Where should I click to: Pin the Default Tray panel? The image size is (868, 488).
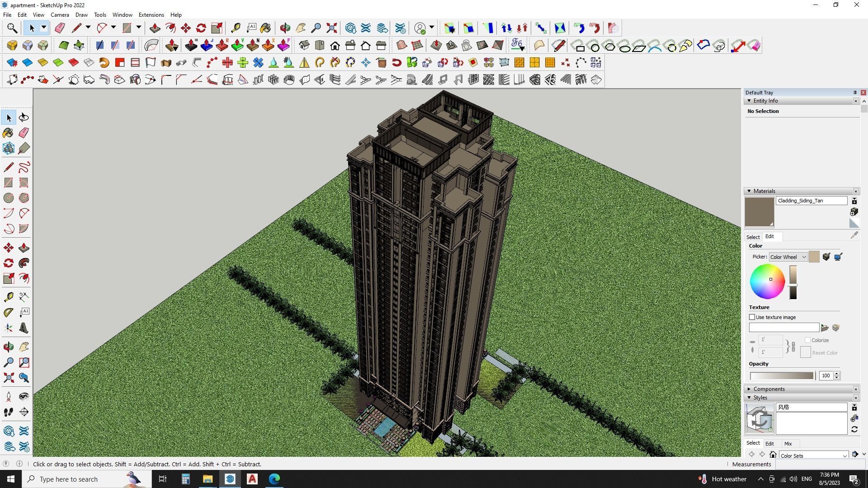[x=854, y=93]
